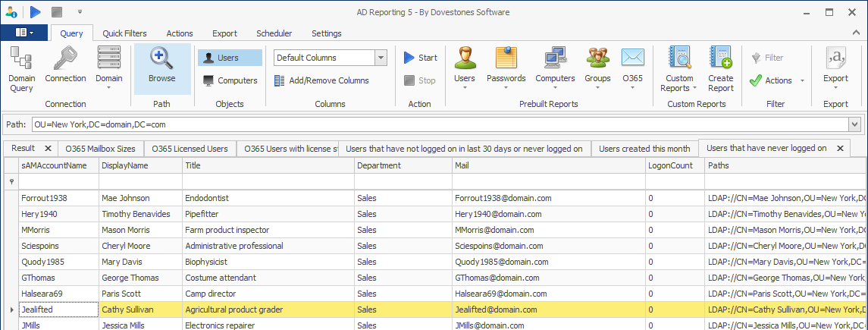Switch to O365 Users with license tab
This screenshot has height=330, width=868.
point(287,149)
